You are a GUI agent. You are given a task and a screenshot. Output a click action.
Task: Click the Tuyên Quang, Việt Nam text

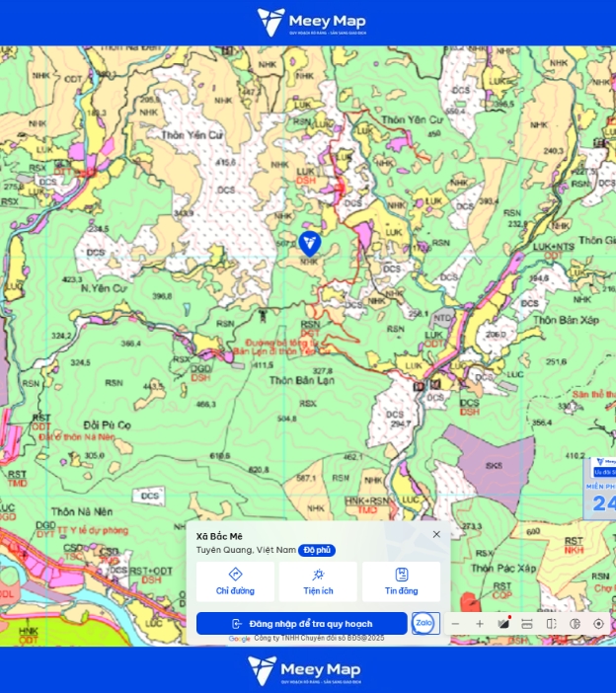[246, 550]
